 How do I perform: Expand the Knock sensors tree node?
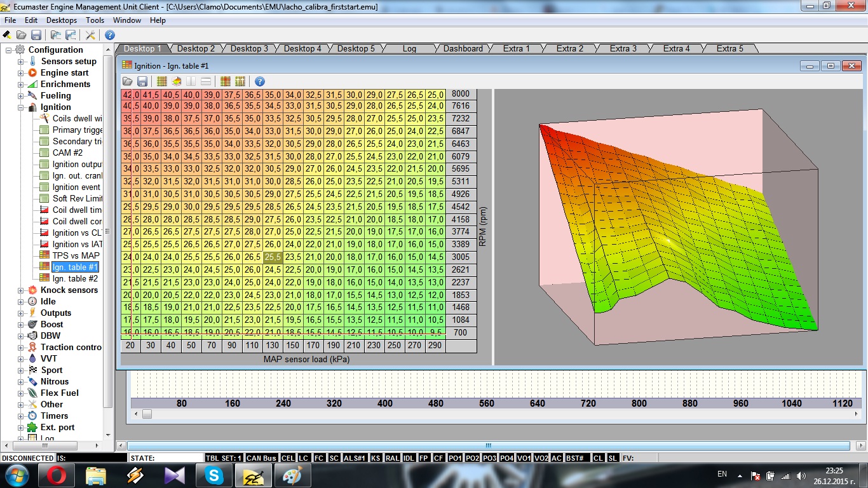point(21,290)
